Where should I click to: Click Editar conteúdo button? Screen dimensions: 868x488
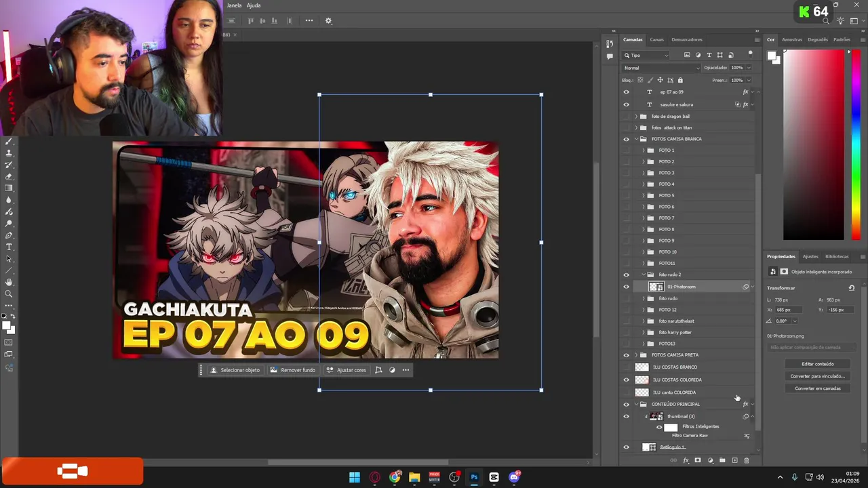[818, 364]
